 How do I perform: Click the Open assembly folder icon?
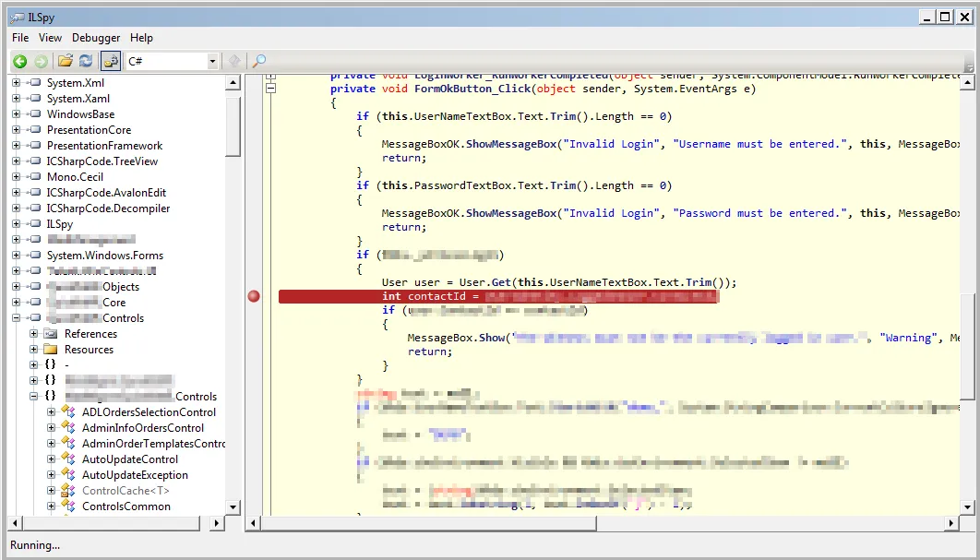[x=65, y=61]
